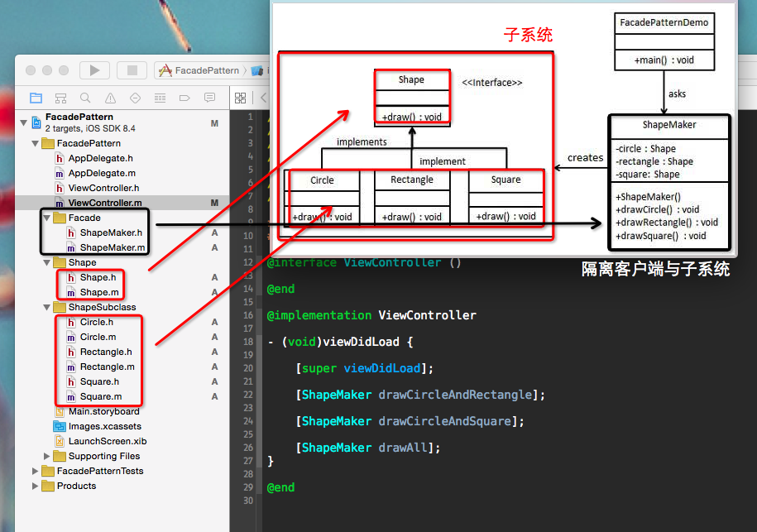Open the Debug navigator
Screen dimensions: 757x532
point(160,98)
